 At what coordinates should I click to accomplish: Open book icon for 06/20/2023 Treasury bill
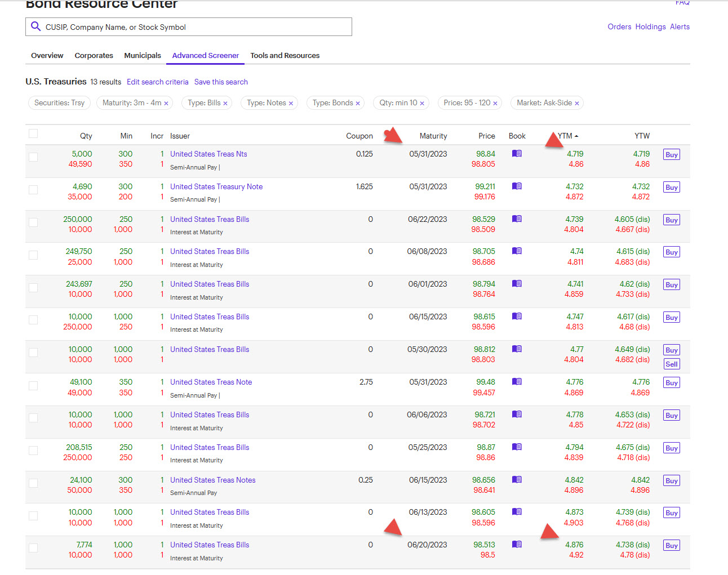516,545
